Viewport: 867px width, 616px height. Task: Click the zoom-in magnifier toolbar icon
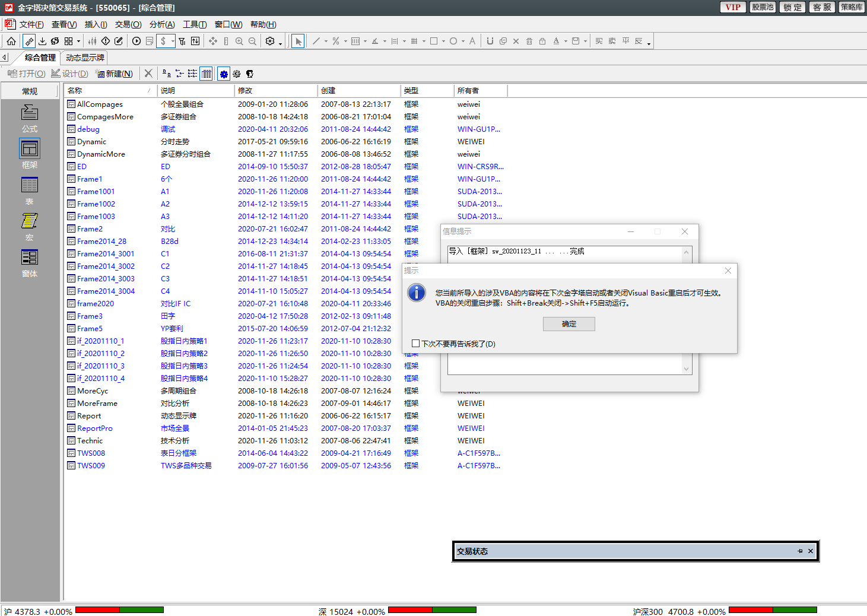coord(239,41)
